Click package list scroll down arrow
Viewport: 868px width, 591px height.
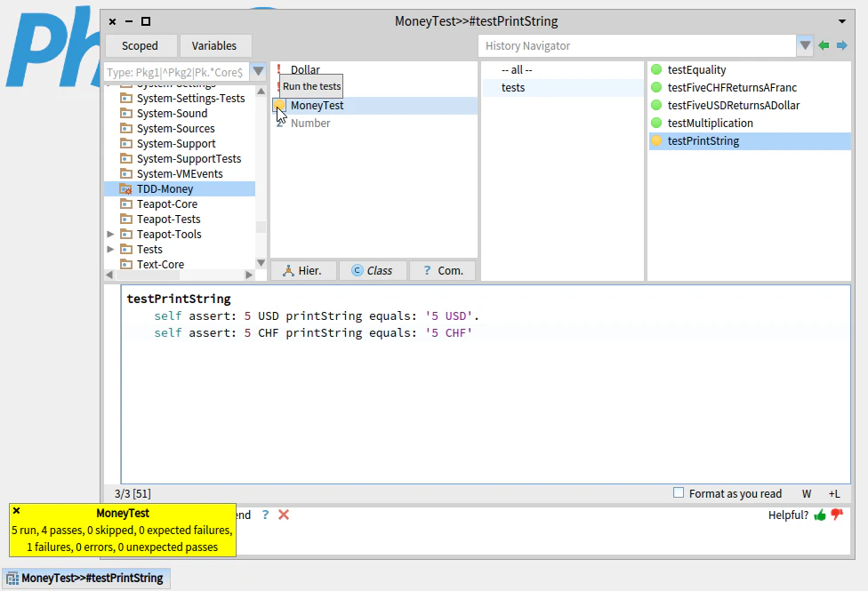[x=261, y=263]
